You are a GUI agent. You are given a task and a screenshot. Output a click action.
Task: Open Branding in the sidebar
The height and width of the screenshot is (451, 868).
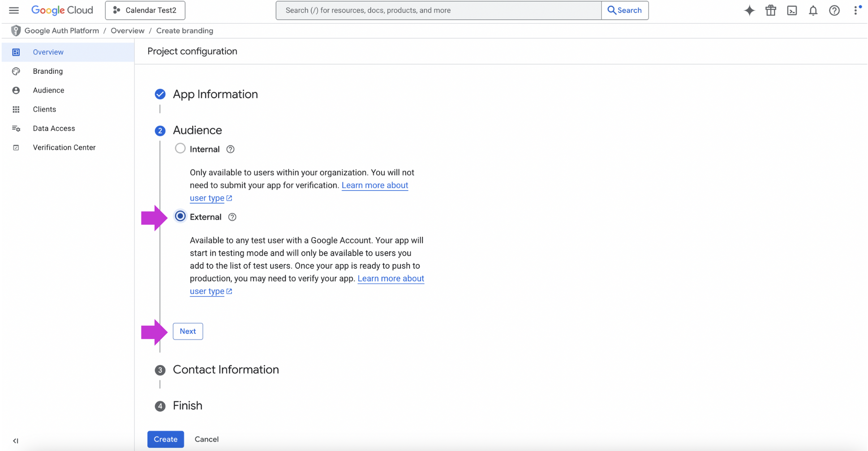pyautogui.click(x=68, y=71)
